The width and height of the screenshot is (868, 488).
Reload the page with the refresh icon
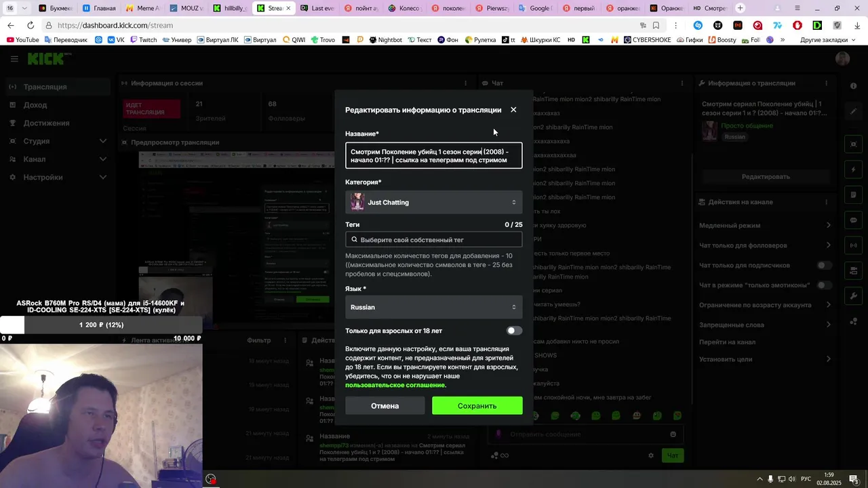coord(30,25)
